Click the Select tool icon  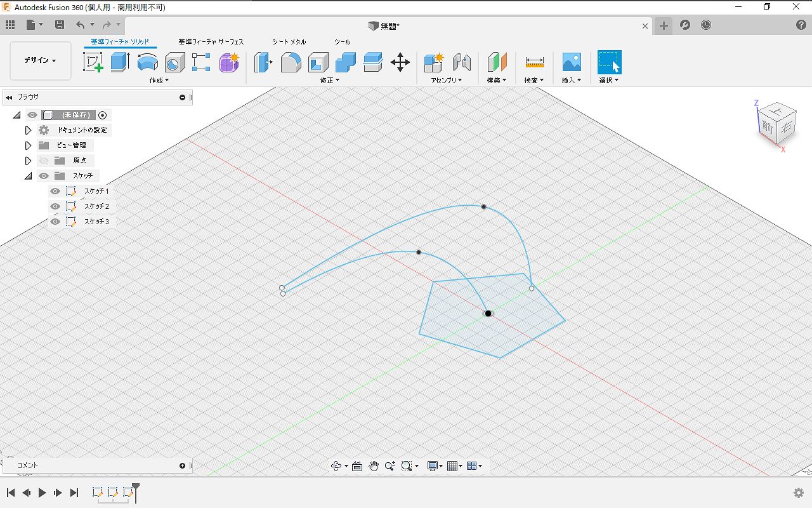click(610, 62)
